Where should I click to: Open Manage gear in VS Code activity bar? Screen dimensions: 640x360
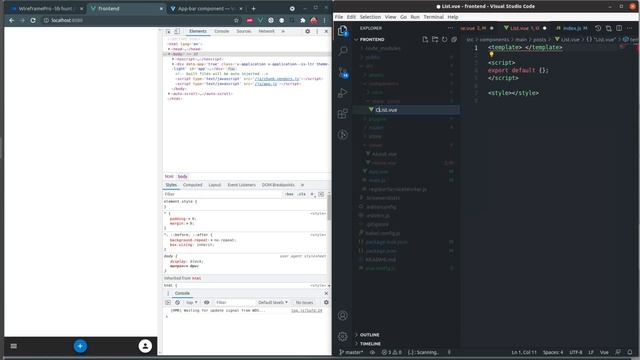click(x=343, y=336)
